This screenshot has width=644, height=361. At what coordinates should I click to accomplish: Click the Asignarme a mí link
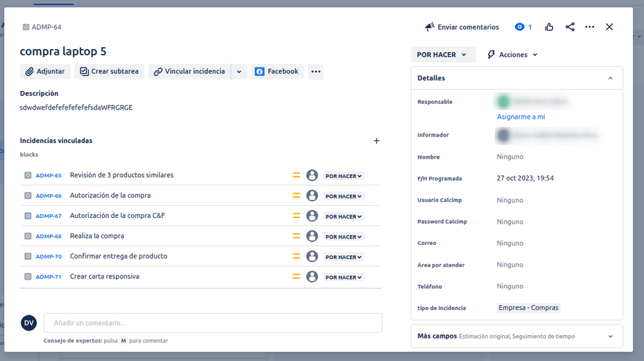[x=521, y=117]
